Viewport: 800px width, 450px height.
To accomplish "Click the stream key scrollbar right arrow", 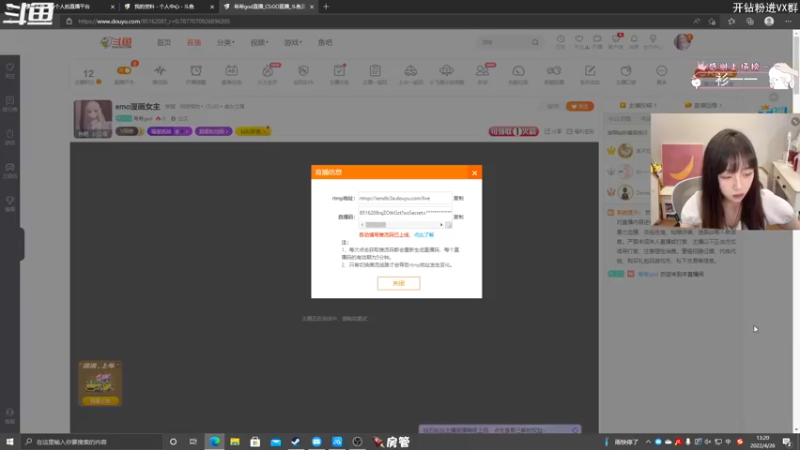I will point(441,224).
